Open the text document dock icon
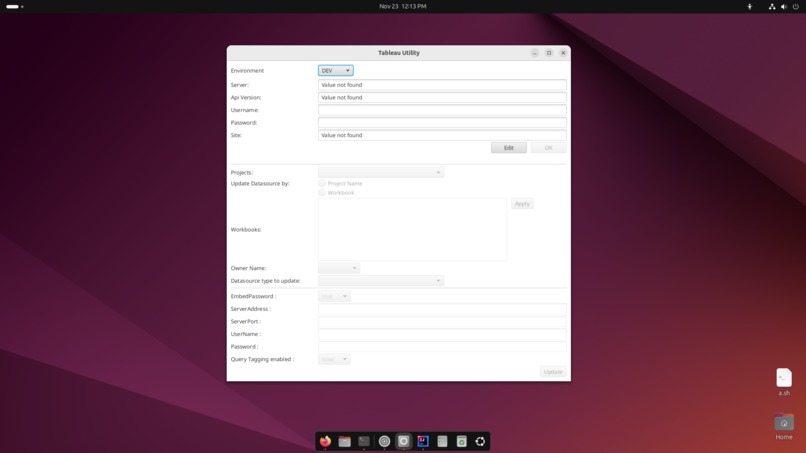 (x=442, y=441)
